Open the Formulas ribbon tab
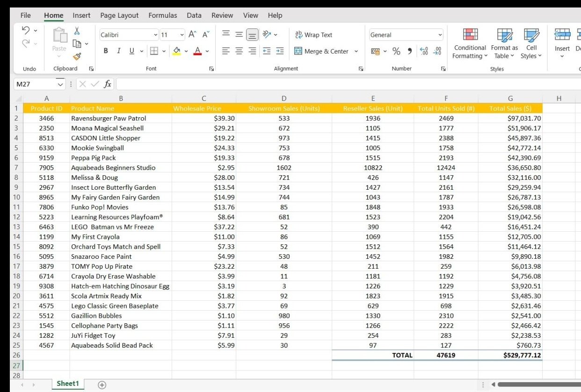Screen dimensions: 581x392 162,15
